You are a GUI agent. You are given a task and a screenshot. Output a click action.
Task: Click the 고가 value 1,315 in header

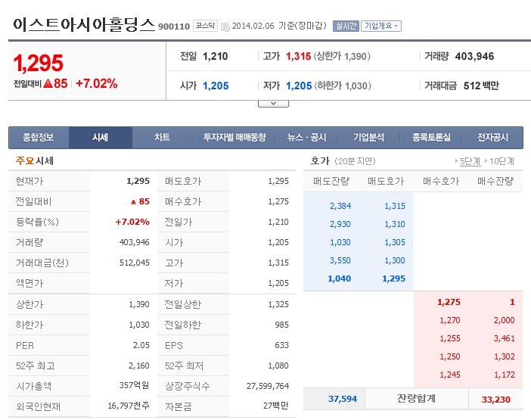(x=298, y=56)
